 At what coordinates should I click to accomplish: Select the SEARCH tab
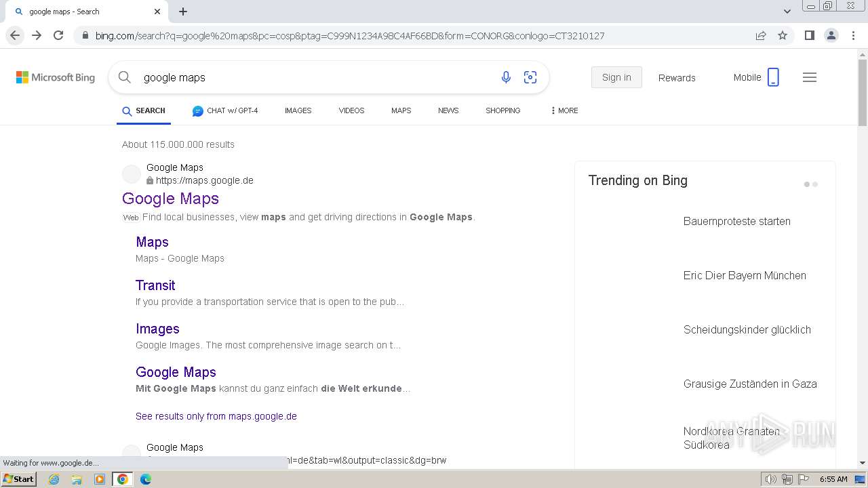point(144,110)
